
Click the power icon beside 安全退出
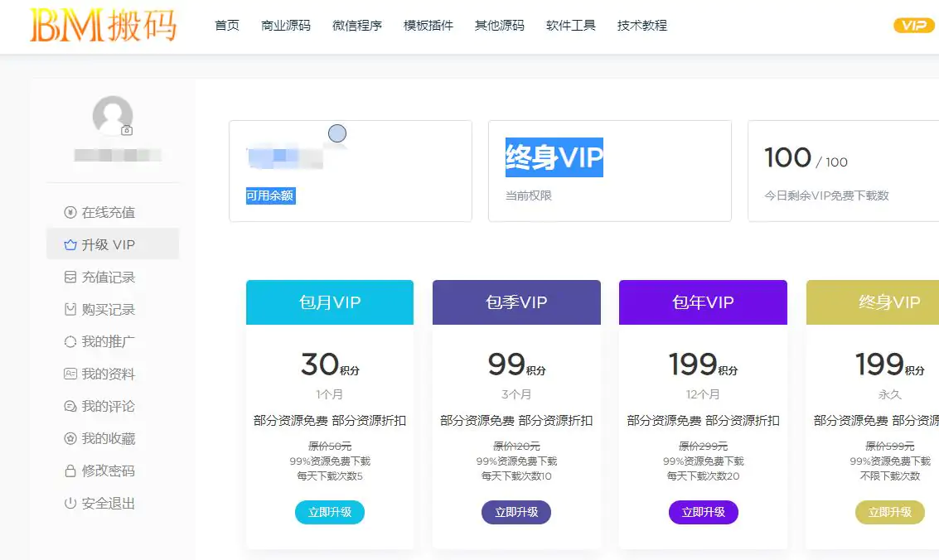[x=70, y=503]
